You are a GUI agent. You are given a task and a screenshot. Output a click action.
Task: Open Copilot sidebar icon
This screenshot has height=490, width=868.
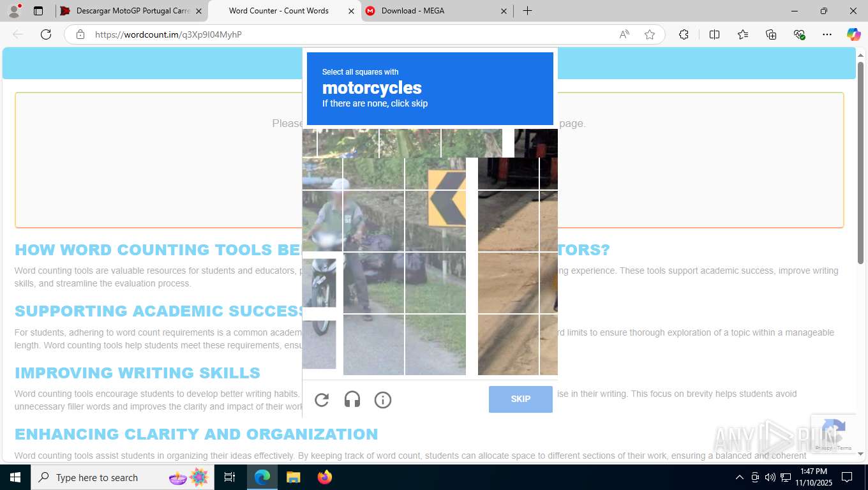click(x=854, y=34)
